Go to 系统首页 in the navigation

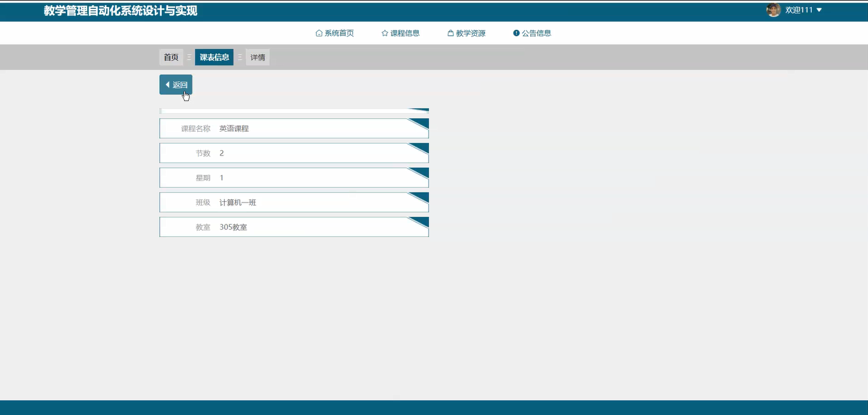pos(335,33)
